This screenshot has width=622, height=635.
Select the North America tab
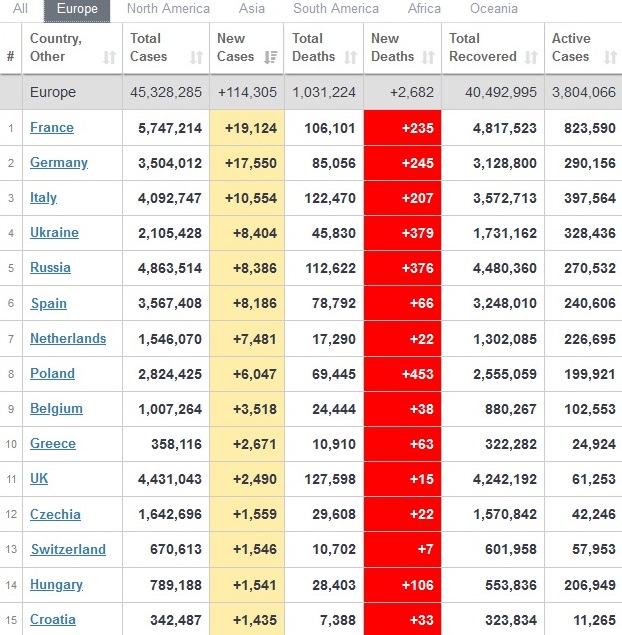click(168, 9)
